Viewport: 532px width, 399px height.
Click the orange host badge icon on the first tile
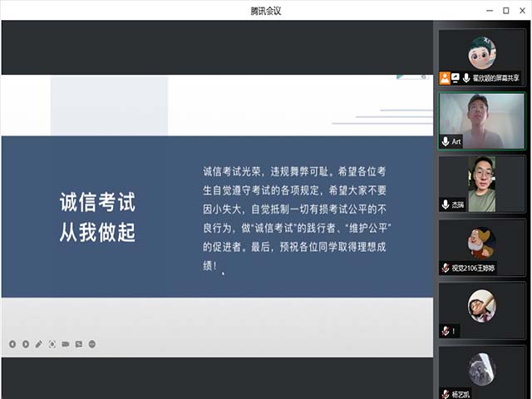click(445, 78)
